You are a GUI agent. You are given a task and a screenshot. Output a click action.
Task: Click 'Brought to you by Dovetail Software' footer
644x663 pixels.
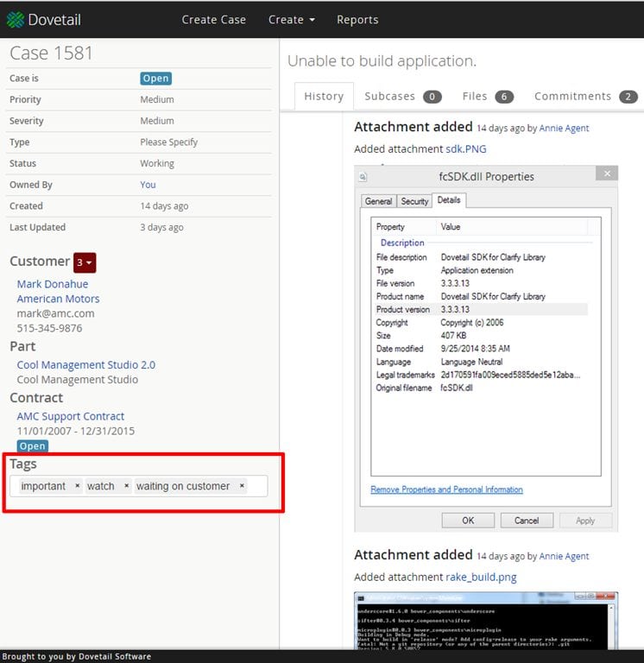[77, 657]
